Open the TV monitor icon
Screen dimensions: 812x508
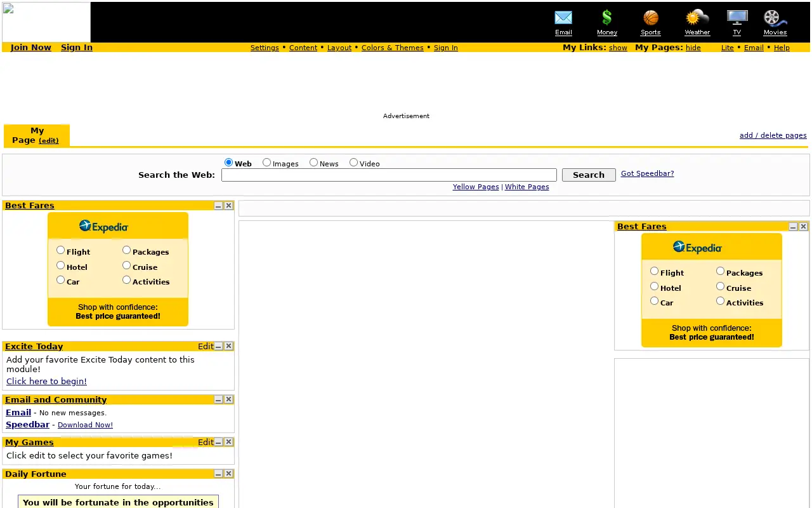pos(737,18)
